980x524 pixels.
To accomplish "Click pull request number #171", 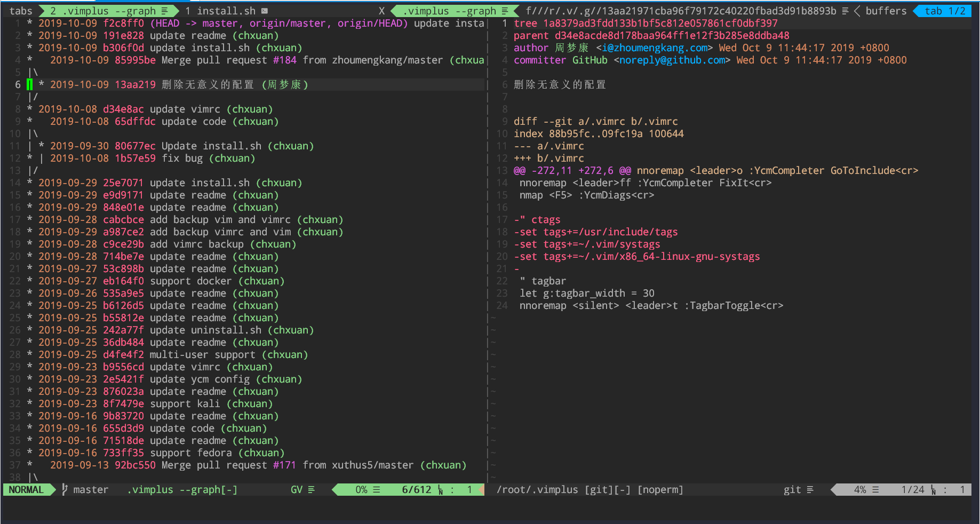I will tap(285, 465).
